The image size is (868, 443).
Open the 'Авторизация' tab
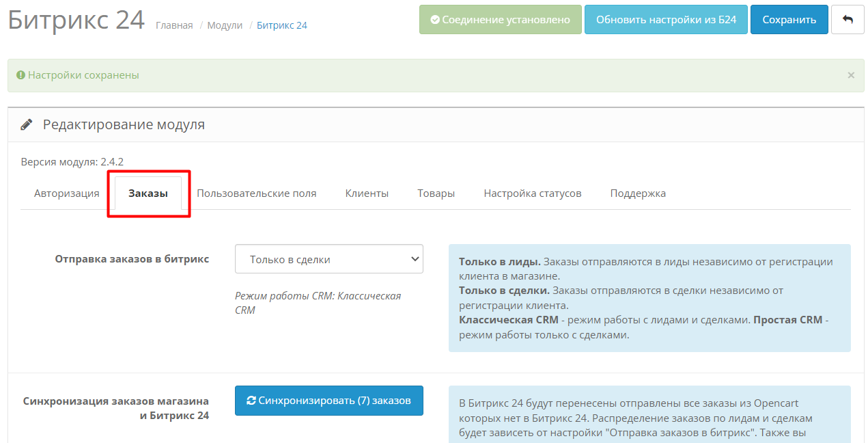[x=67, y=193]
